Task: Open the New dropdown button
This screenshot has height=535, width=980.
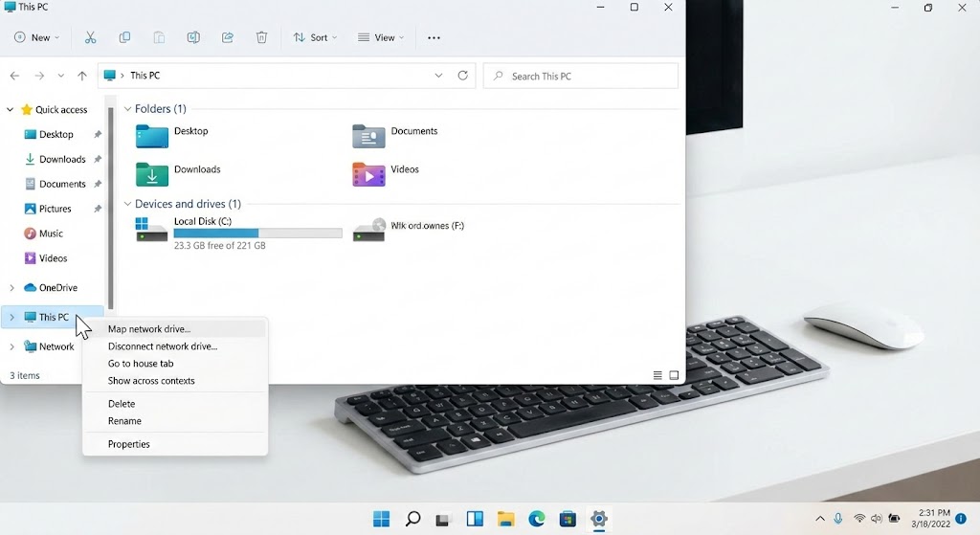Action: [37, 37]
